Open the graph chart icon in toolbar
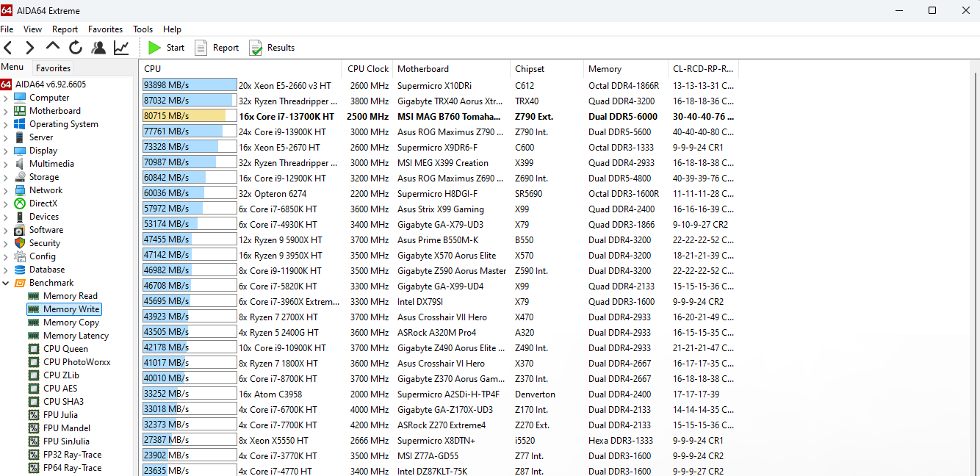980x476 pixels. coord(121,48)
